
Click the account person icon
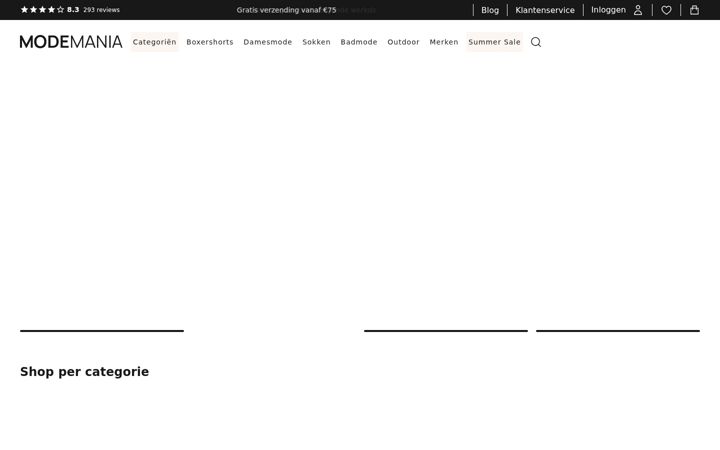(638, 10)
